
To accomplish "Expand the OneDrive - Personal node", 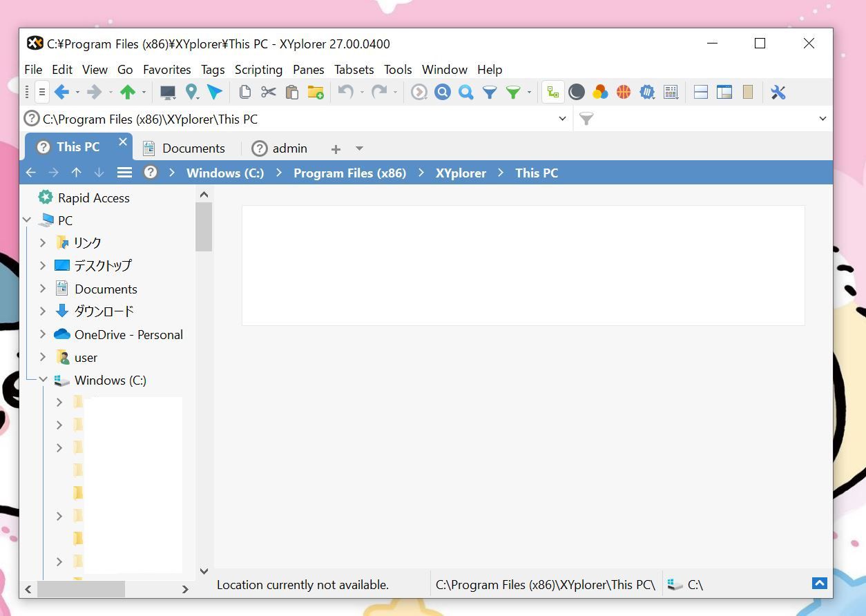I will 43,334.
